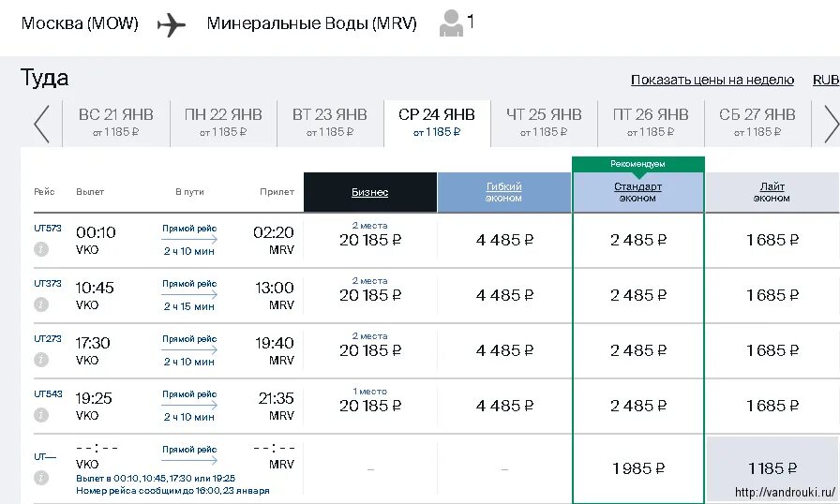840x504 pixels.
Task: Open info icon for flight UT373
Action: click(41, 304)
